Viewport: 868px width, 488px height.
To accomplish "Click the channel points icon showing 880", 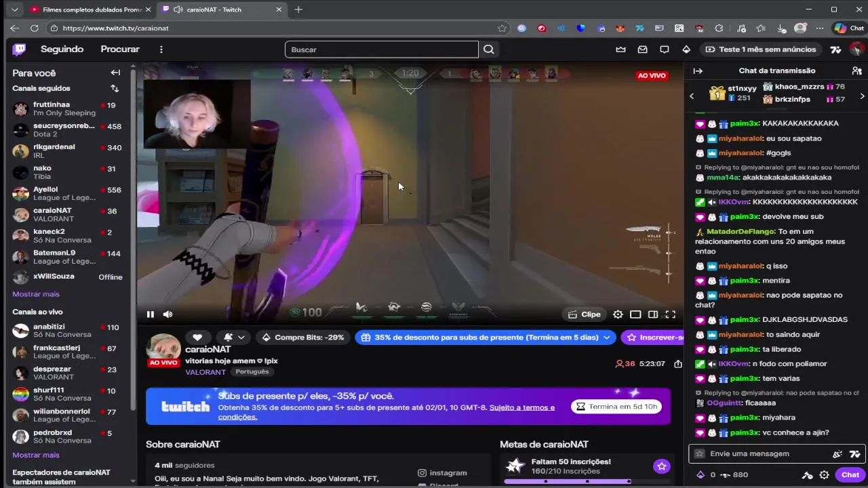I will click(734, 475).
